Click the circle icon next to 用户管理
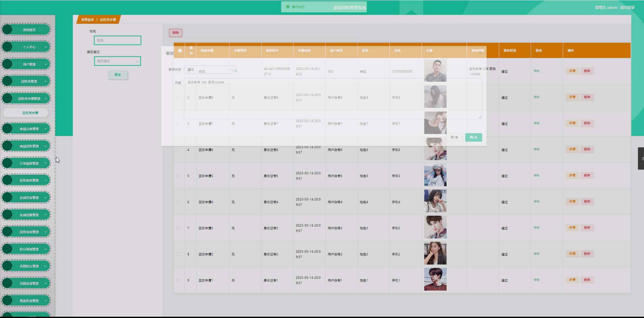Image resolution: width=644 pixels, height=318 pixels. pos(7,64)
